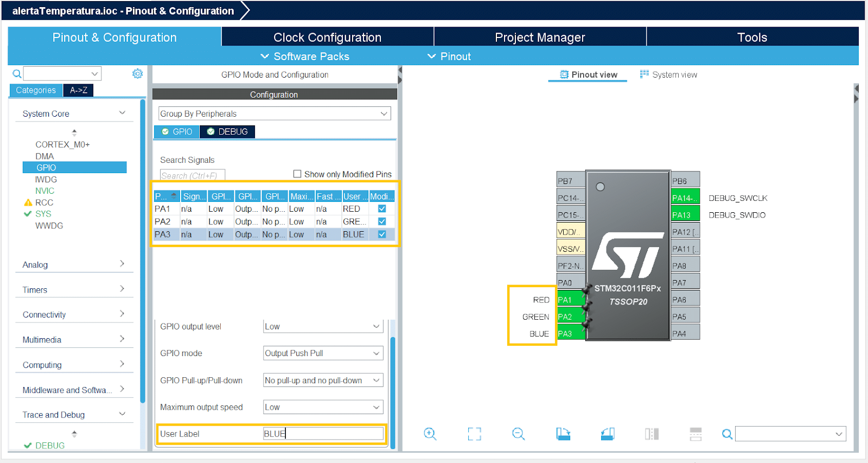
Task: Switch to the Clock Configuration tab
Action: (327, 37)
